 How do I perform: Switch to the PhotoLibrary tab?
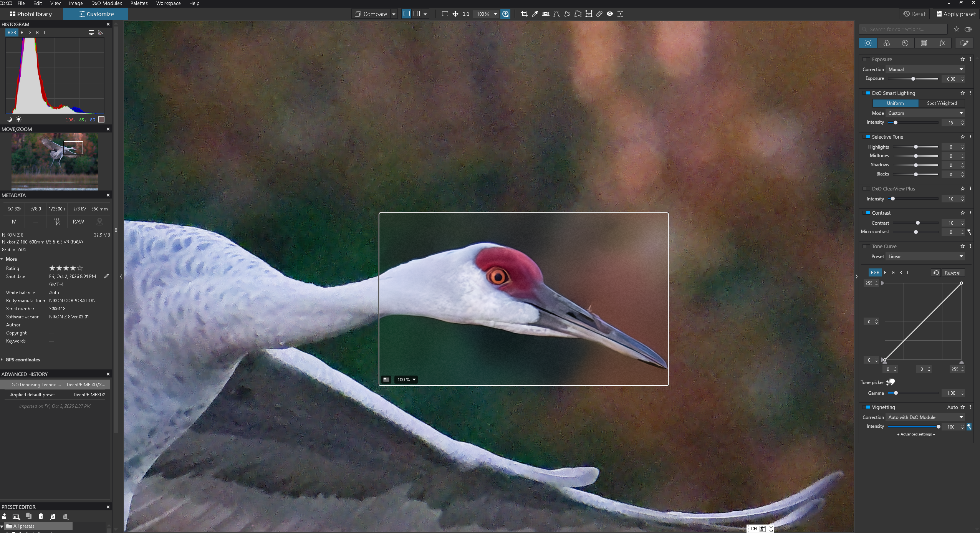click(x=31, y=14)
